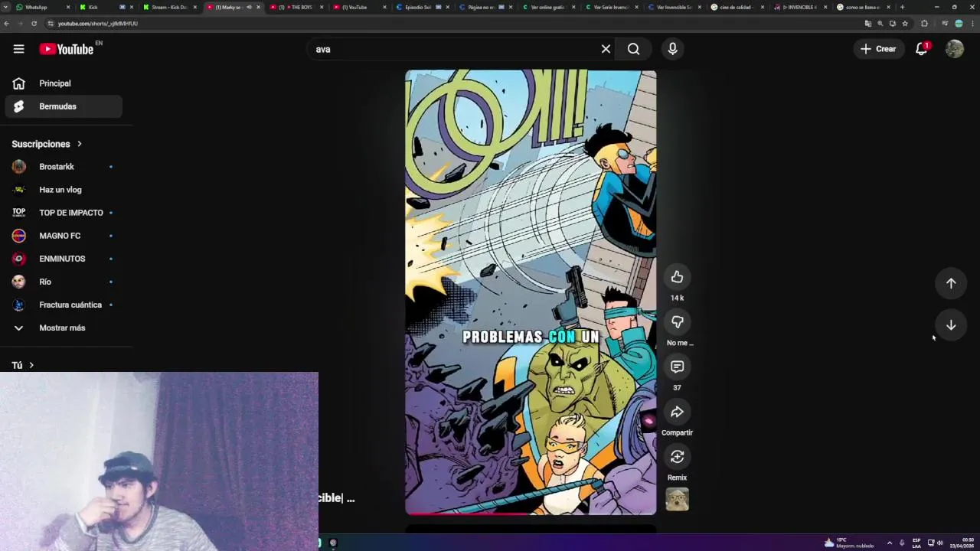The height and width of the screenshot is (551, 980).
Task: Open the translate page icon
Action: tap(867, 24)
